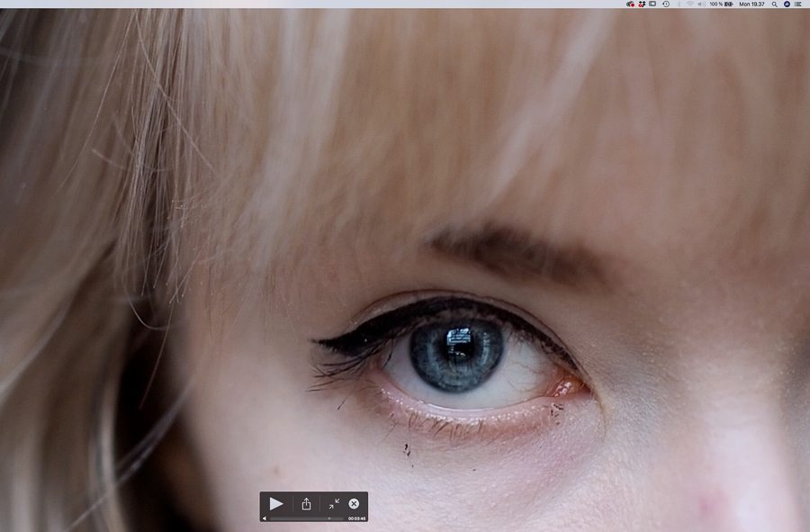Mute the video using the speaker icon

[x=265, y=518]
